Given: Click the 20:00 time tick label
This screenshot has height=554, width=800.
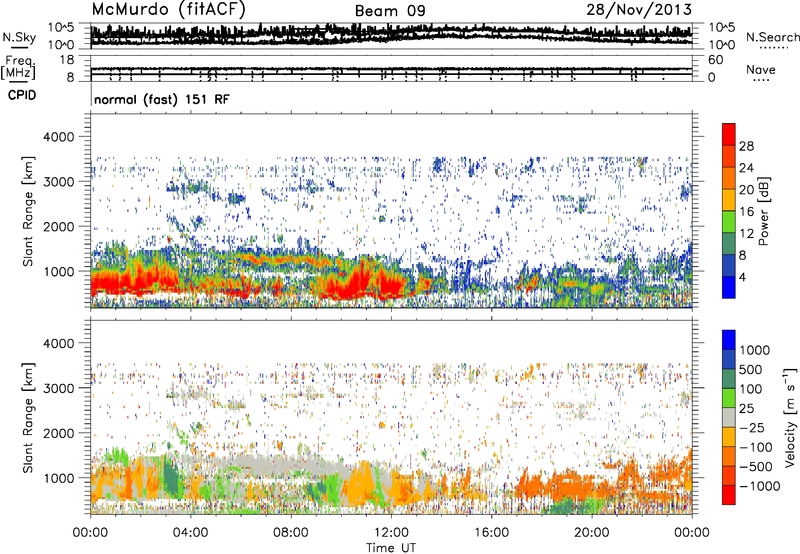Looking at the screenshot, I should (x=592, y=533).
